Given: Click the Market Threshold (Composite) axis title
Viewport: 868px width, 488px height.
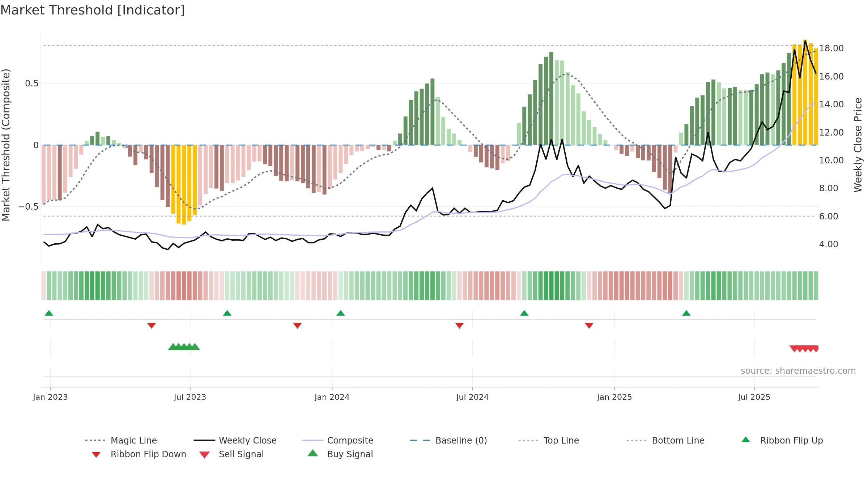Looking at the screenshot, I should (x=6, y=145).
